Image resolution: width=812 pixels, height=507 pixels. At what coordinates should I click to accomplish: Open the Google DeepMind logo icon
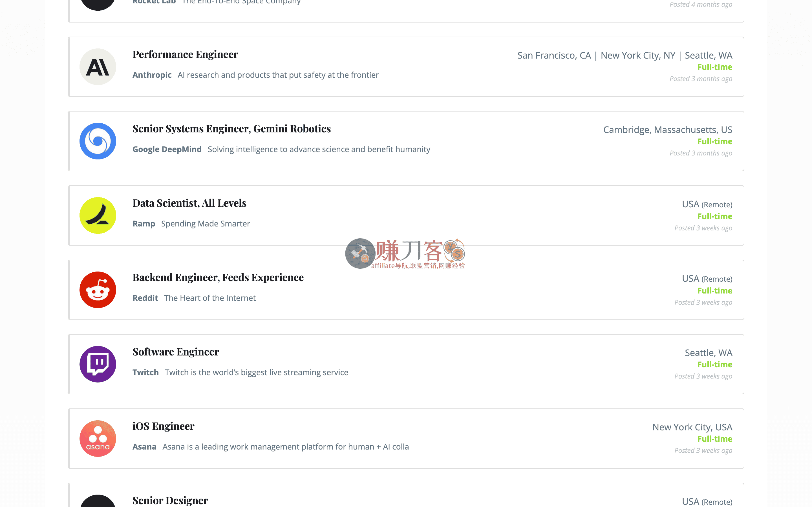point(98,141)
